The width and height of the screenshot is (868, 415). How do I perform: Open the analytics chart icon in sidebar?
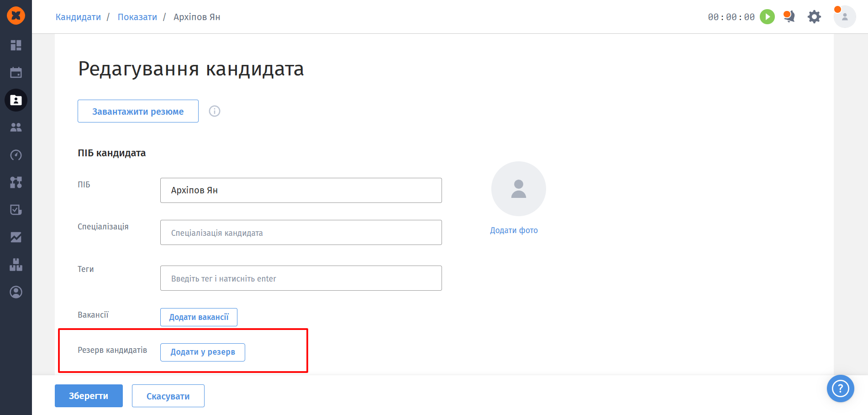16,237
